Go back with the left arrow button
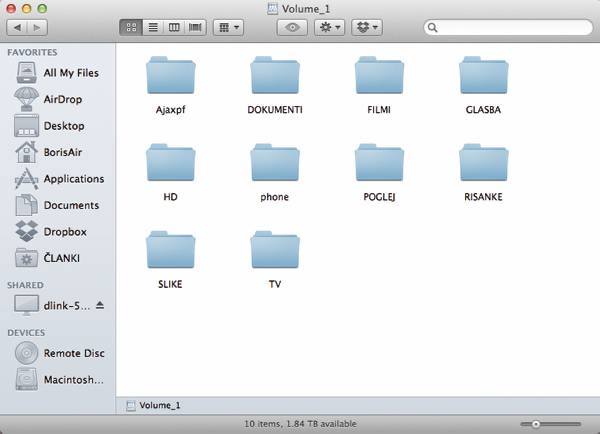The image size is (600, 434). 17,28
